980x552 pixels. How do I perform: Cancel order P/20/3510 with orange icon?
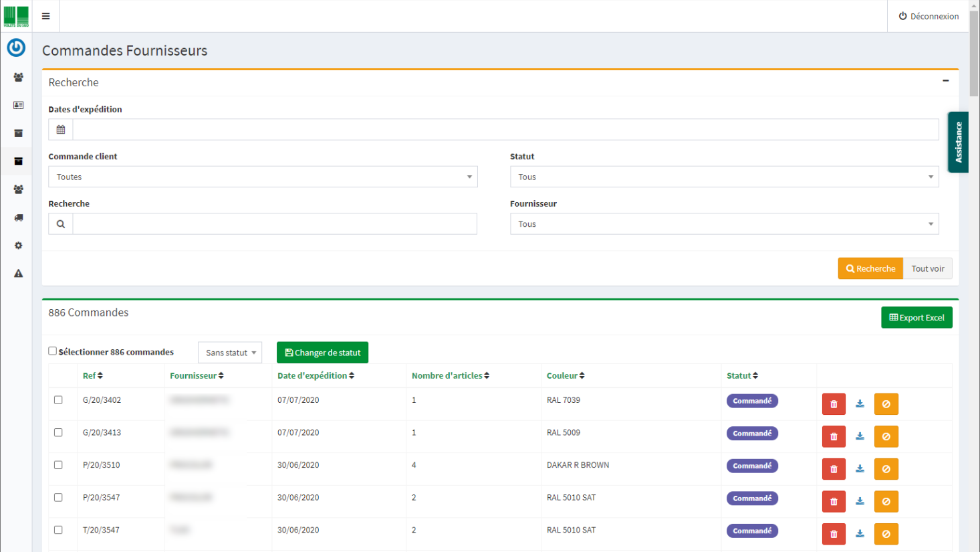click(x=886, y=469)
